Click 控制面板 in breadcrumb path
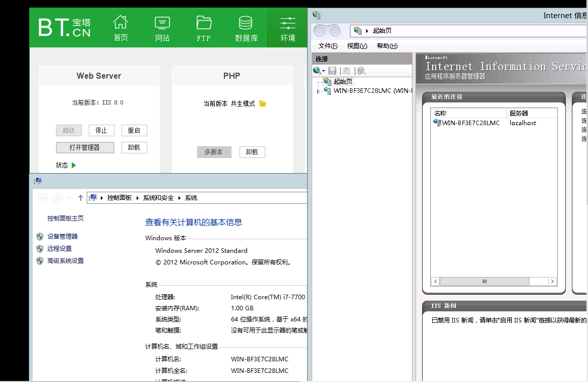 (x=119, y=198)
